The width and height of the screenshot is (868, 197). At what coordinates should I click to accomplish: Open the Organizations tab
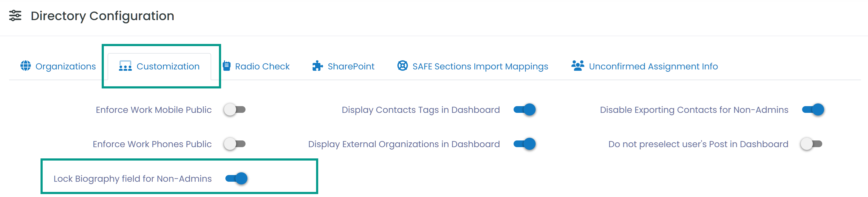58,66
